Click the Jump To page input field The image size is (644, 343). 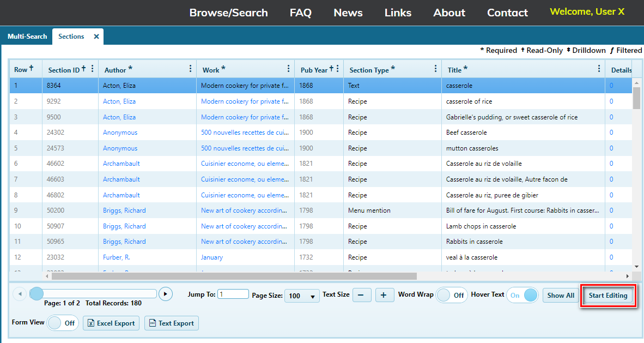point(233,294)
